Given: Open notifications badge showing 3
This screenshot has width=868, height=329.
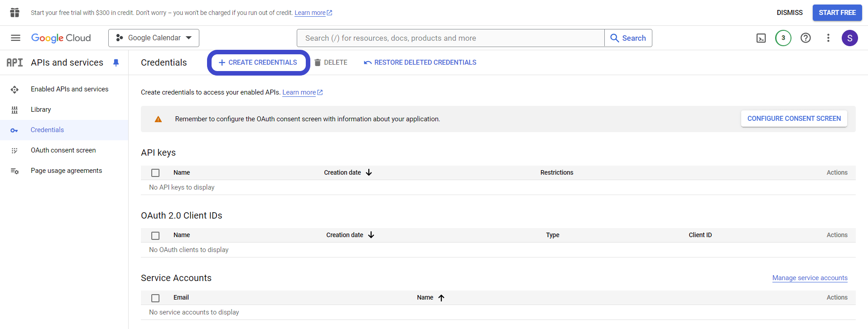Looking at the screenshot, I should tap(783, 38).
